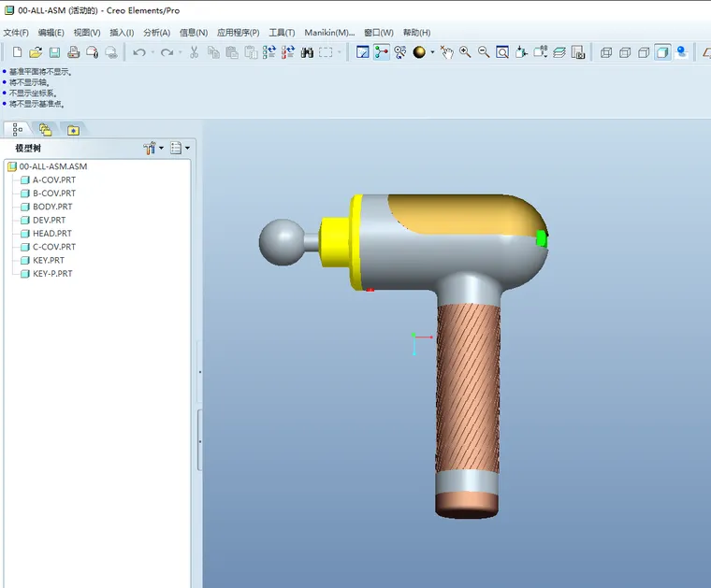Open the selection box dropdown arrow
The width and height of the screenshot is (711, 588).
(340, 52)
